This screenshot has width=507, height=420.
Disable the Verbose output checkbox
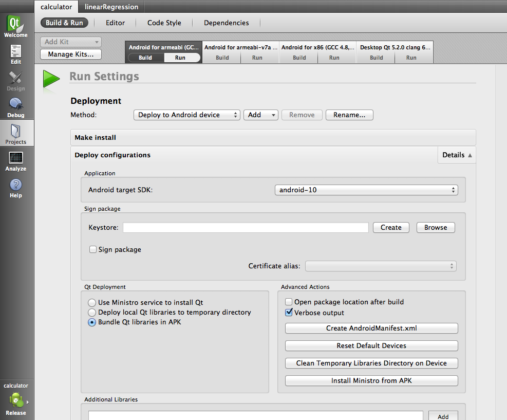coord(289,312)
